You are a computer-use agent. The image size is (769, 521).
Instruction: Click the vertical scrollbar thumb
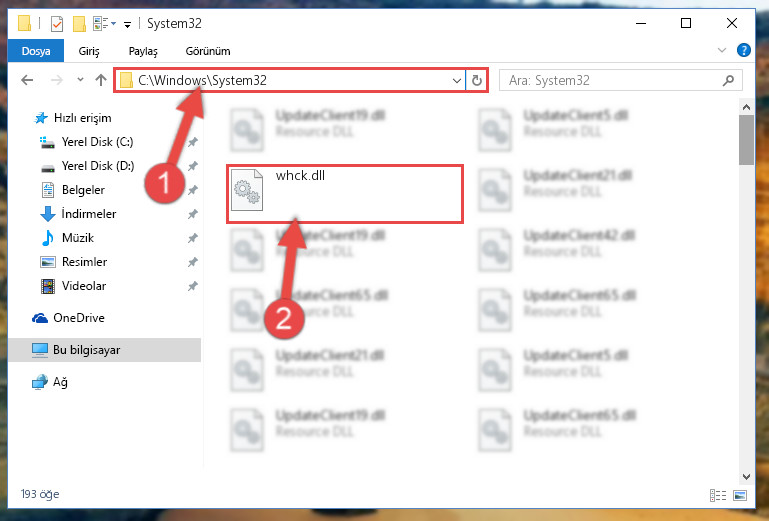(746, 140)
